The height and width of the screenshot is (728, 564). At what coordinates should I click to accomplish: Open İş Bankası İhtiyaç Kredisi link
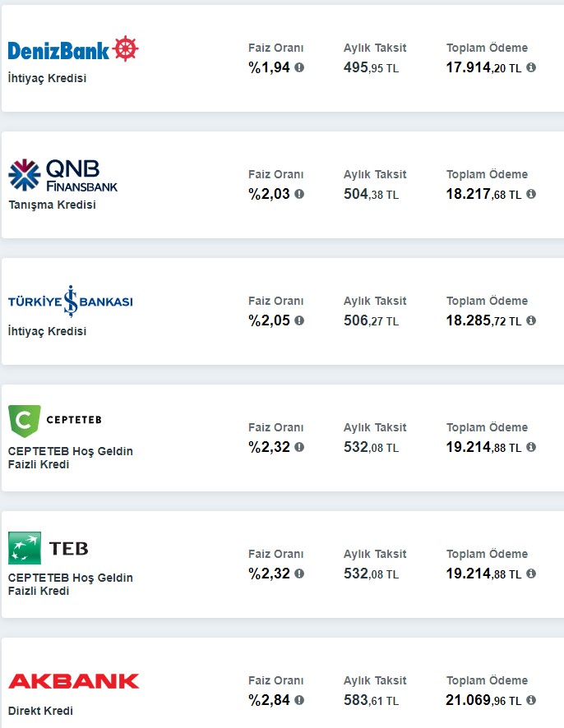point(48,331)
